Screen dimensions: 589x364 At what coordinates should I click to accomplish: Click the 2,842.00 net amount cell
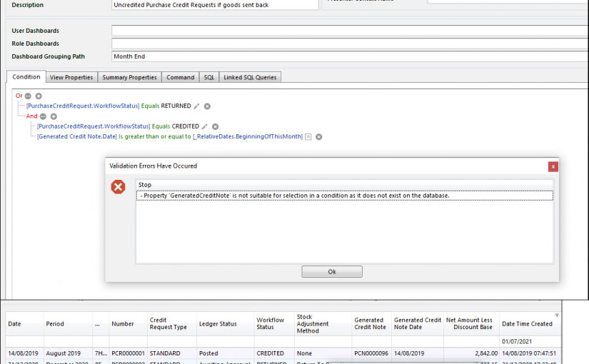point(472,353)
